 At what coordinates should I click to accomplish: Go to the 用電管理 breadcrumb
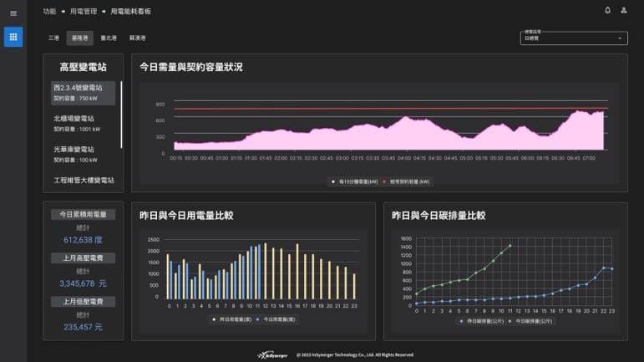coord(84,12)
